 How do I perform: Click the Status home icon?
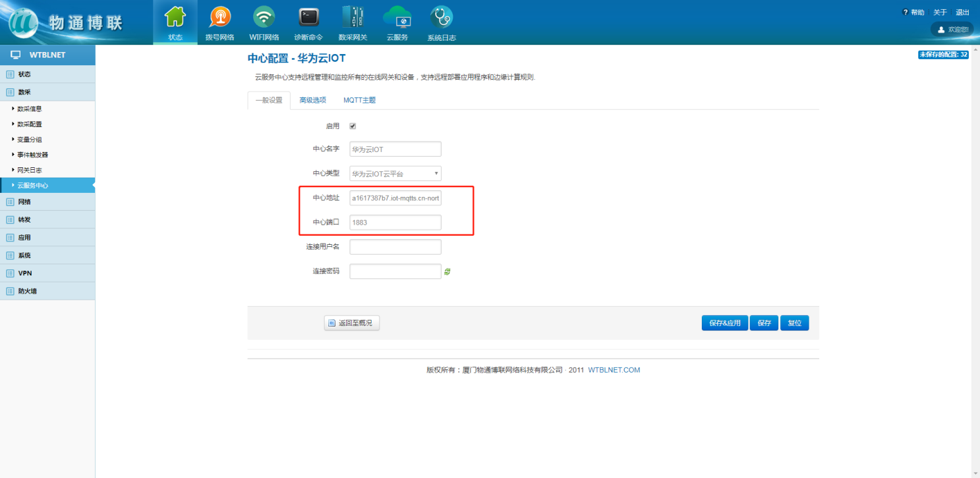point(175,17)
